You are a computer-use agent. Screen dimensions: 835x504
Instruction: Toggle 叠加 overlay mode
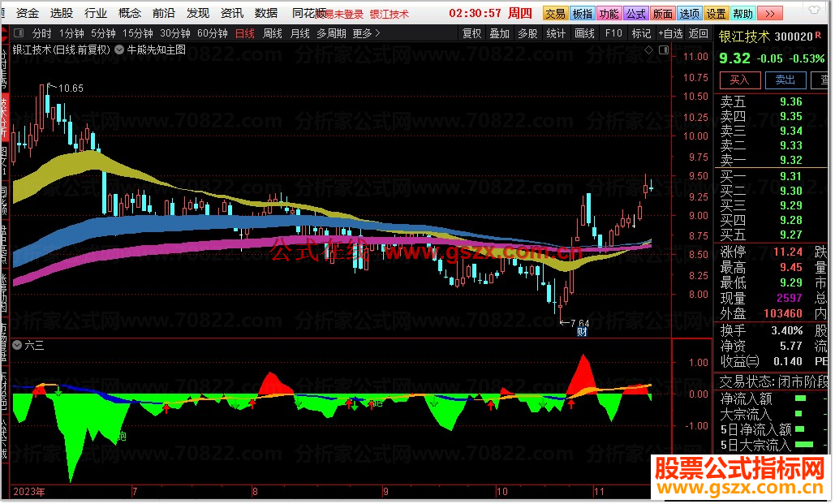click(497, 33)
